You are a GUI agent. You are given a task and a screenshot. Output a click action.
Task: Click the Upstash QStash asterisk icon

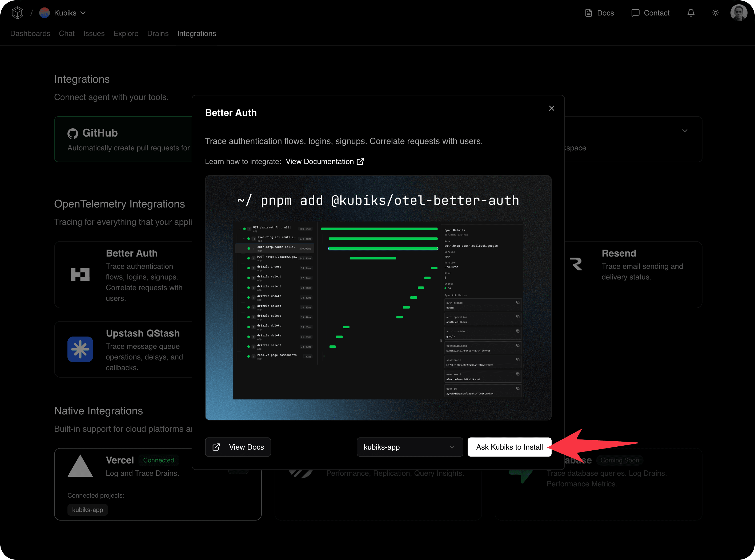pyautogui.click(x=80, y=349)
